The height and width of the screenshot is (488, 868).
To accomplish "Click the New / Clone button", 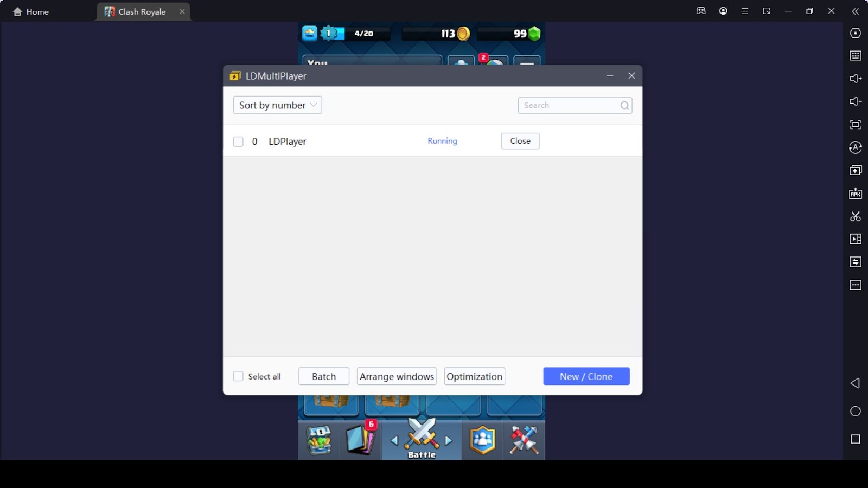I will (586, 376).
